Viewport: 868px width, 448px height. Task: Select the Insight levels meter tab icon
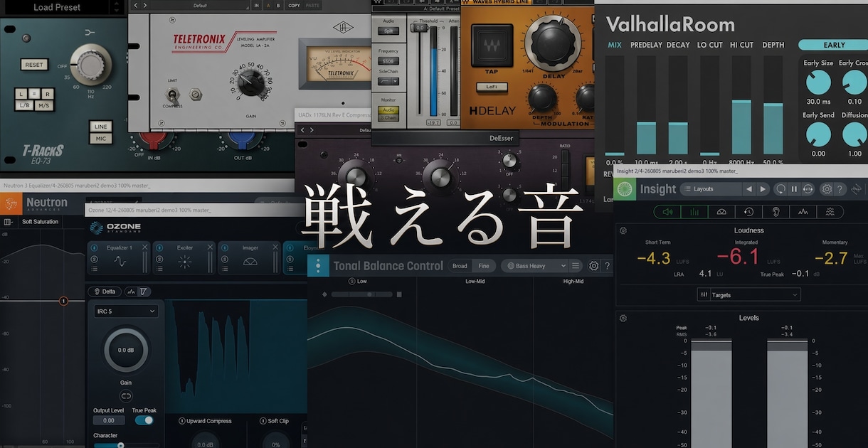pos(694,211)
